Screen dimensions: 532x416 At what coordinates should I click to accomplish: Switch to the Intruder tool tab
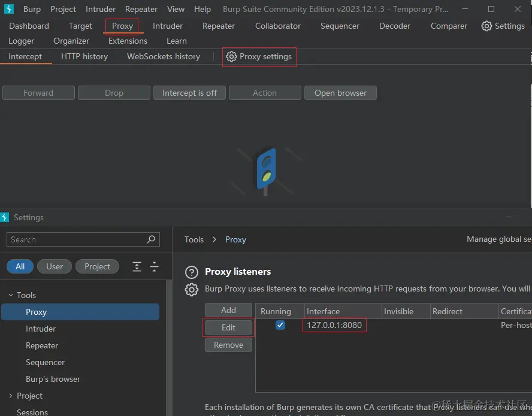168,26
